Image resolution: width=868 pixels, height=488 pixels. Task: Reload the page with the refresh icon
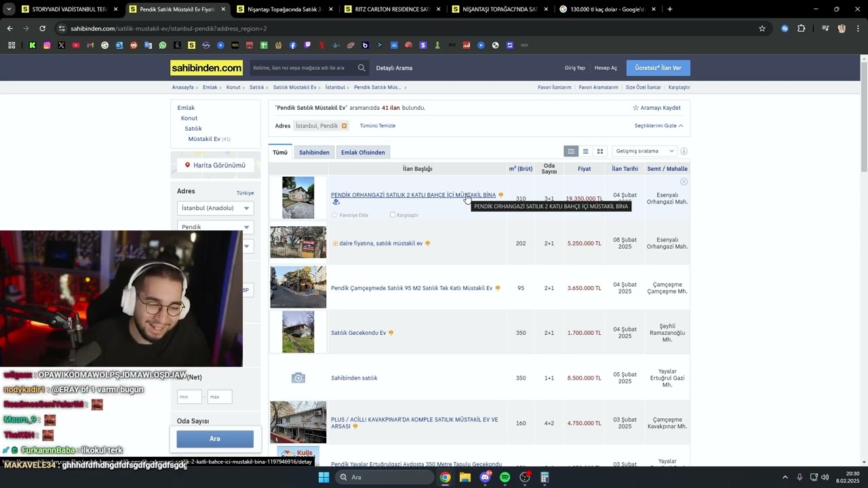click(42, 28)
